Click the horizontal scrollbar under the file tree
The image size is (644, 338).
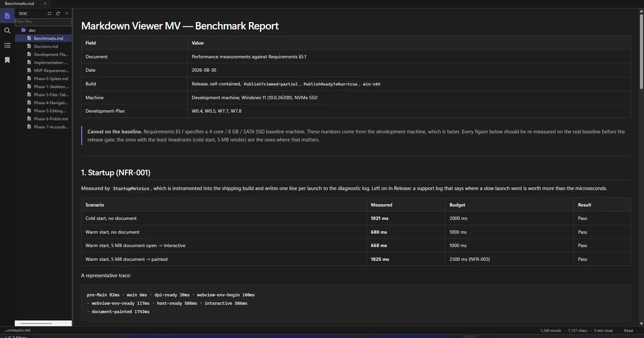click(43, 324)
